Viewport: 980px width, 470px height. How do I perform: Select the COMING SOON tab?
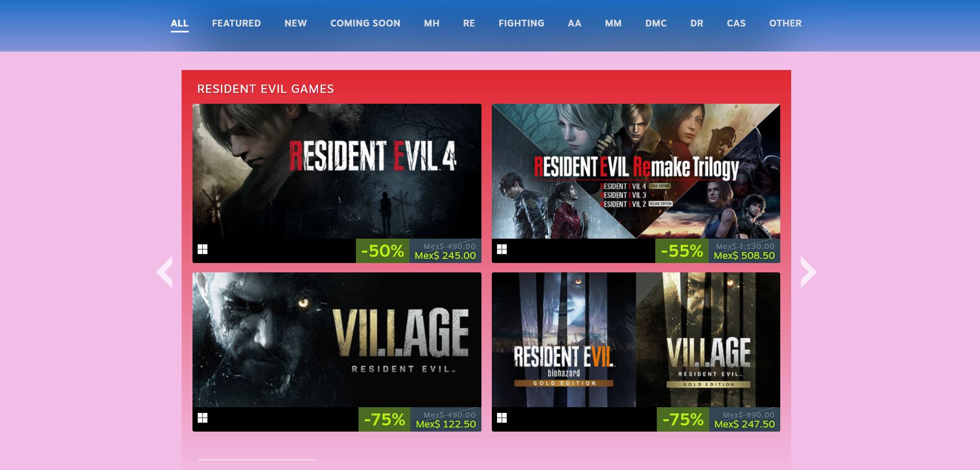[365, 23]
